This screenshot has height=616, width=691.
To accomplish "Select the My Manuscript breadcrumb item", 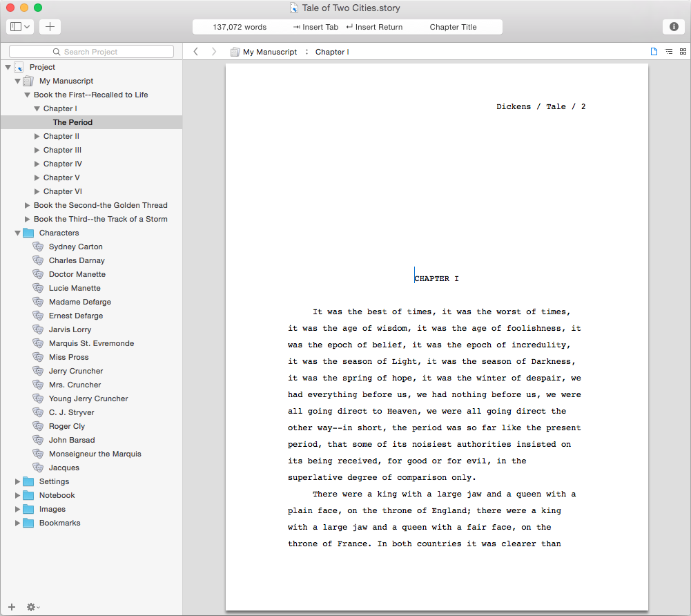I will coord(269,51).
